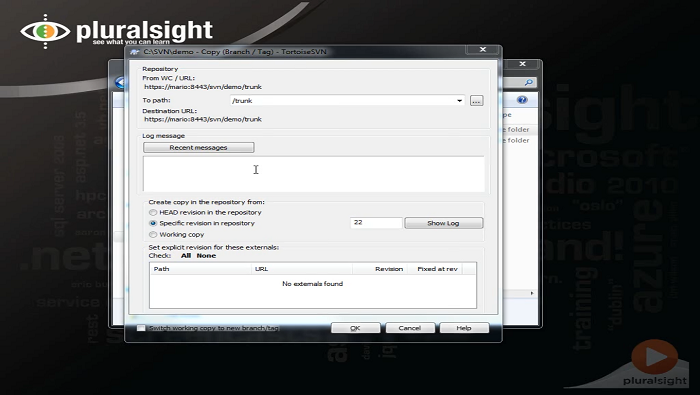Click the Show Log button
Screen dimensions: 700x395
(443, 223)
